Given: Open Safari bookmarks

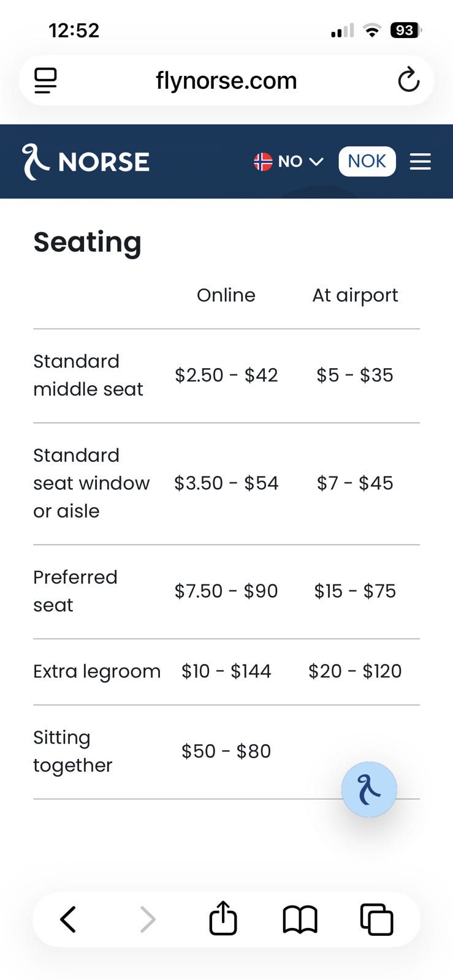Looking at the screenshot, I should (x=300, y=919).
